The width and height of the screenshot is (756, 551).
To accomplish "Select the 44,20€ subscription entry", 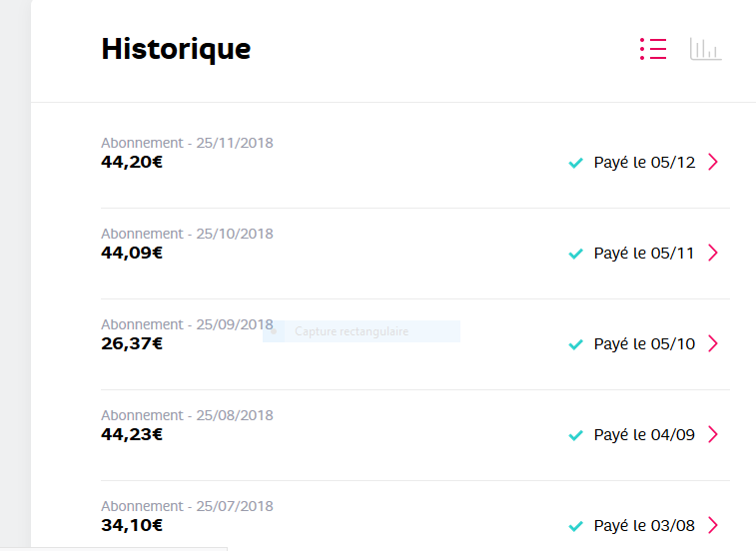I will tap(132, 162).
